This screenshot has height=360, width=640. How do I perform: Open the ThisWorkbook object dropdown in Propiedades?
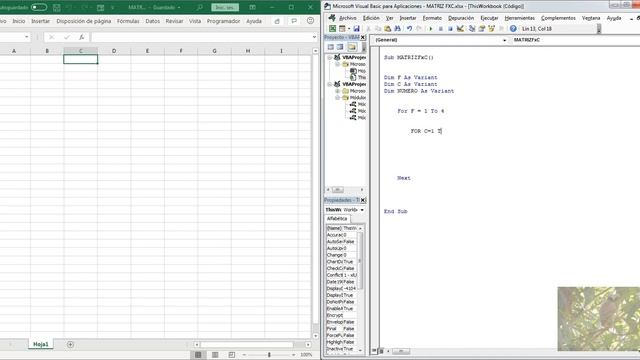pyautogui.click(x=362, y=210)
